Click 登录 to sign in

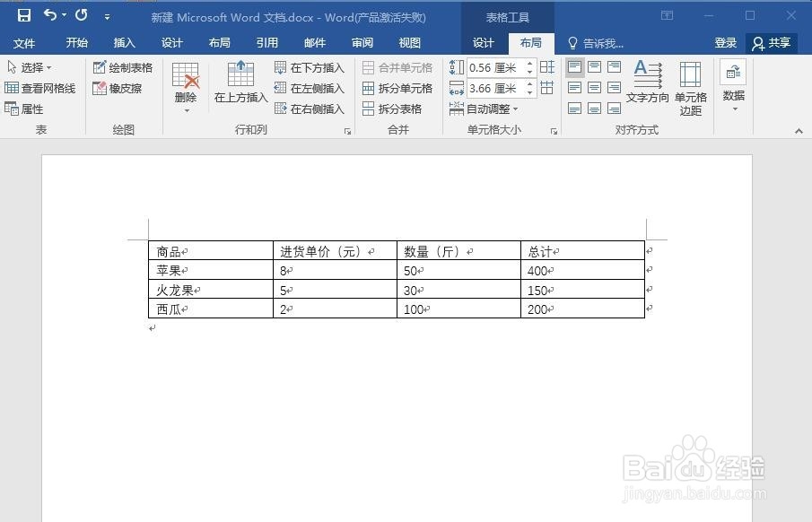pos(726,43)
